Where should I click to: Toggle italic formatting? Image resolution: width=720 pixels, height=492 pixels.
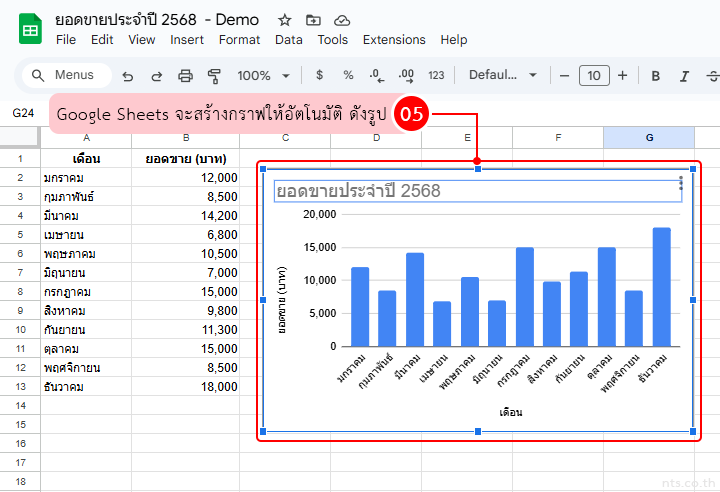[x=685, y=76]
